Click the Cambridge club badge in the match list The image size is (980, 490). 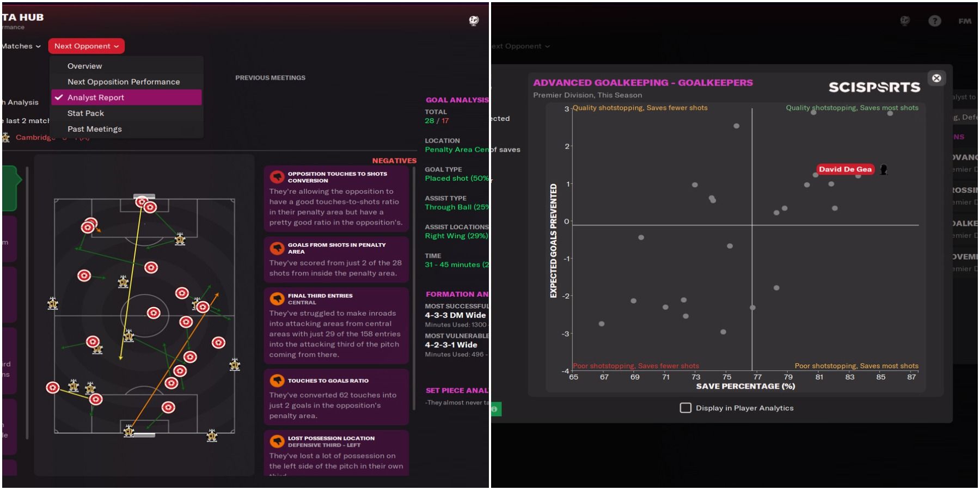tap(5, 138)
